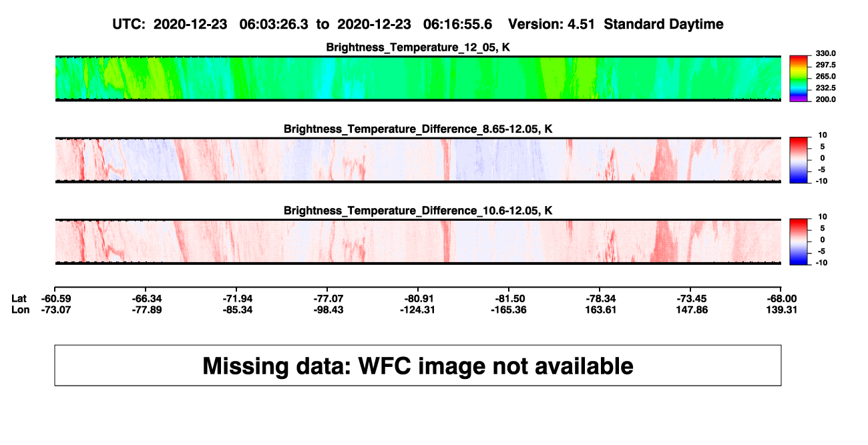The height and width of the screenshot is (445, 868).
Task: Click latitude value -68.00
Action: click(782, 298)
